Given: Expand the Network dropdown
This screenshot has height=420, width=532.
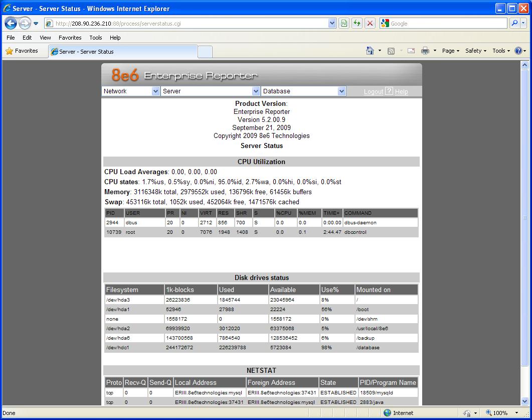Looking at the screenshot, I should pyautogui.click(x=155, y=91).
